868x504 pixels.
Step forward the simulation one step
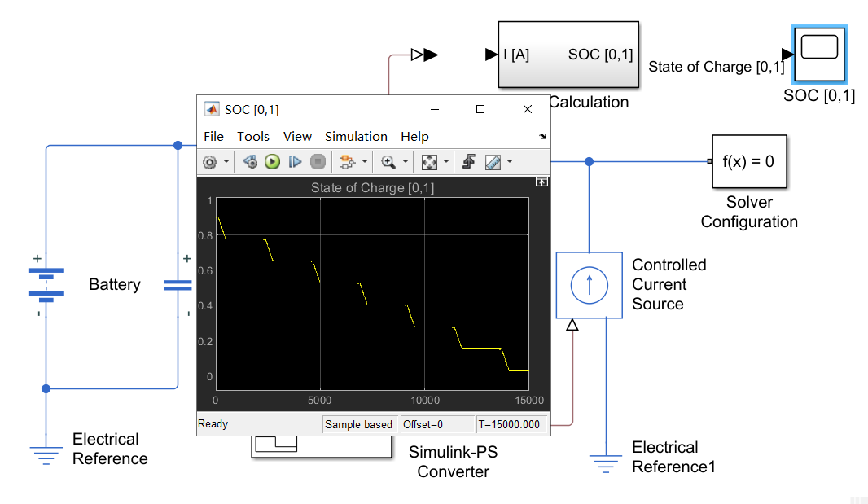pyautogui.click(x=295, y=161)
